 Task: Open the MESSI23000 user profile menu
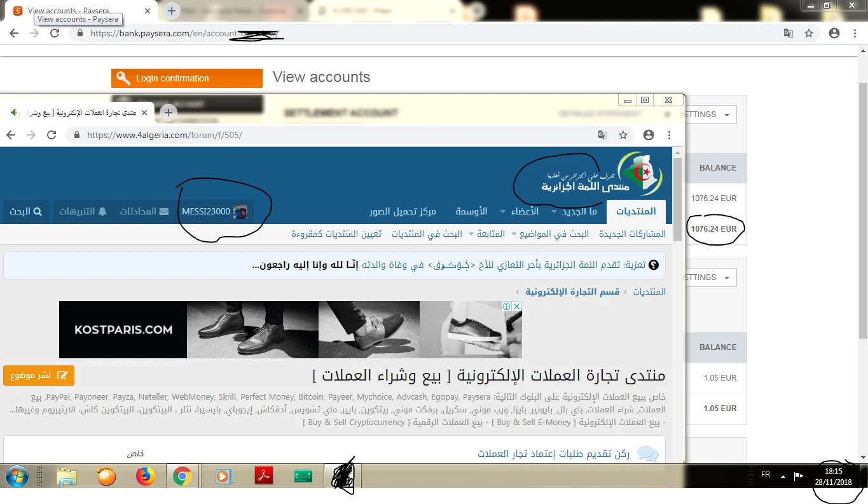pyautogui.click(x=214, y=211)
